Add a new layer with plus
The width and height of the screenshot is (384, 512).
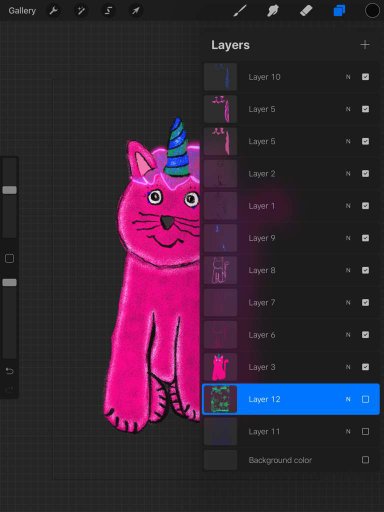click(x=365, y=45)
